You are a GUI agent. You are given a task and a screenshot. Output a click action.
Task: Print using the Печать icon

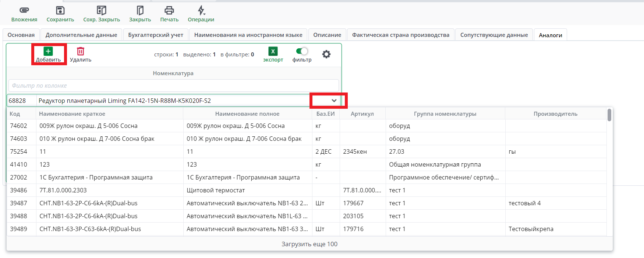coord(169,10)
